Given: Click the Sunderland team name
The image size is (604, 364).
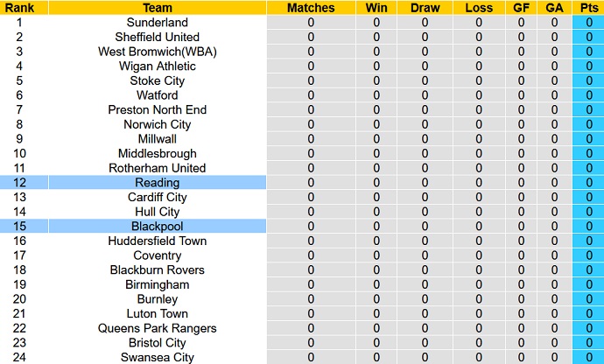Looking at the screenshot, I should pos(158,22).
